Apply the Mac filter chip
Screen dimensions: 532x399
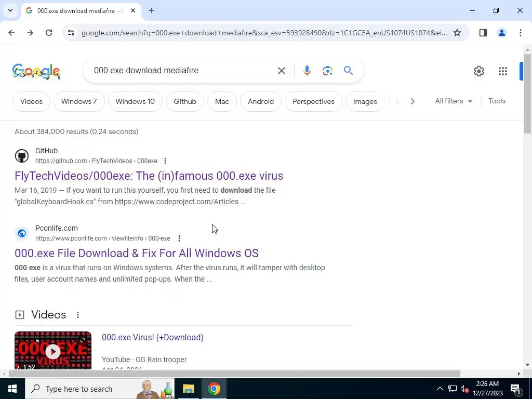pyautogui.click(x=222, y=101)
